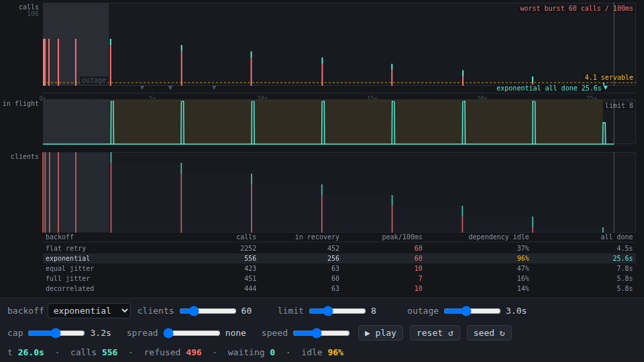
Task: Adjust the speed slider
Action: [321, 333]
